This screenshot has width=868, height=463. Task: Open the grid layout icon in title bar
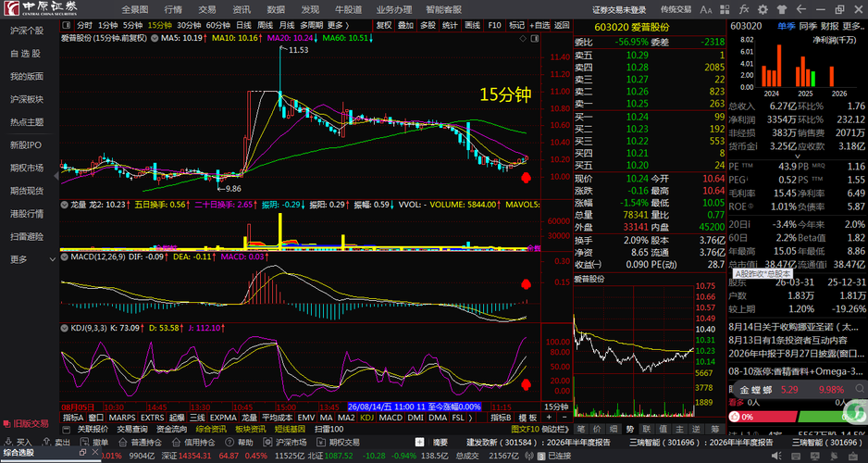click(726, 9)
